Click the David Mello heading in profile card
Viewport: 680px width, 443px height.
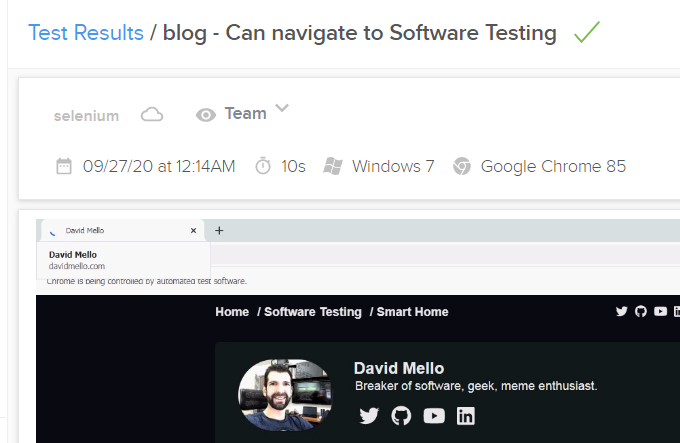[x=399, y=368]
